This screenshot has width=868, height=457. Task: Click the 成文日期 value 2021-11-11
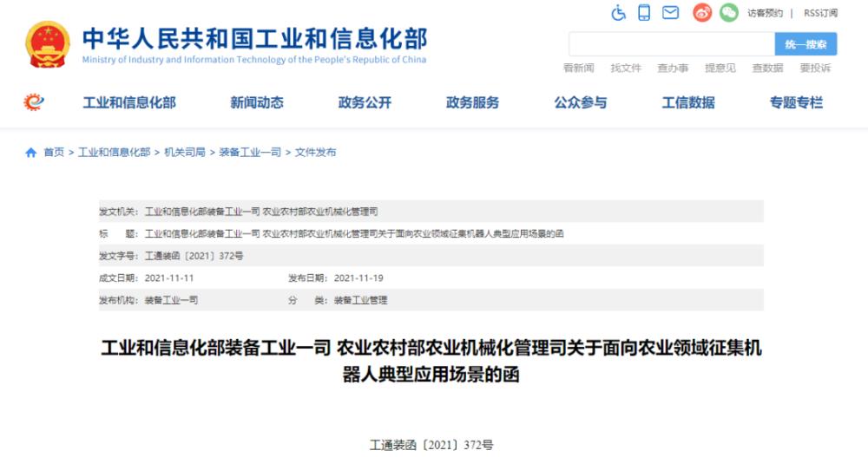pos(169,277)
